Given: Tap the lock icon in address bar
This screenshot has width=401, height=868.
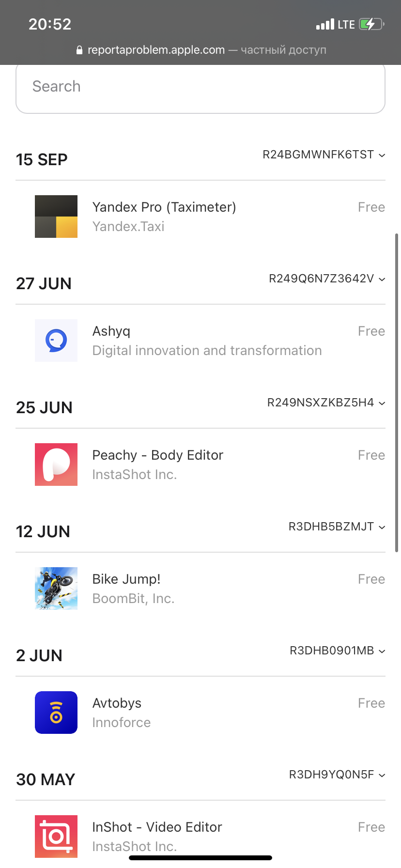Looking at the screenshot, I should [x=79, y=50].
